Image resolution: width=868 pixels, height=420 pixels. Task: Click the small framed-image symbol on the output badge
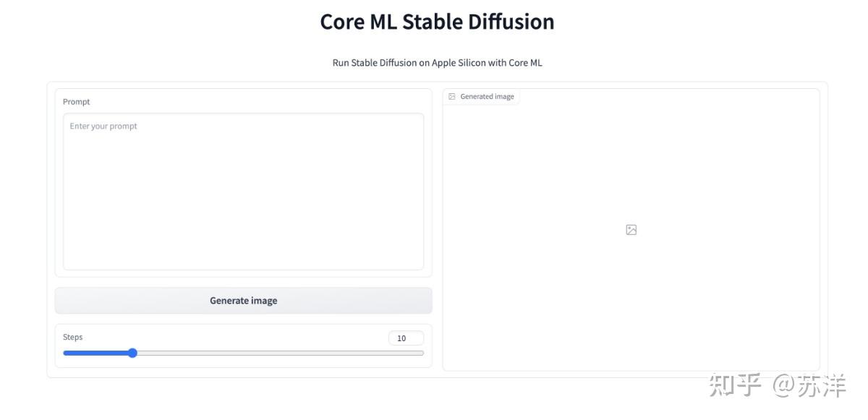(452, 95)
